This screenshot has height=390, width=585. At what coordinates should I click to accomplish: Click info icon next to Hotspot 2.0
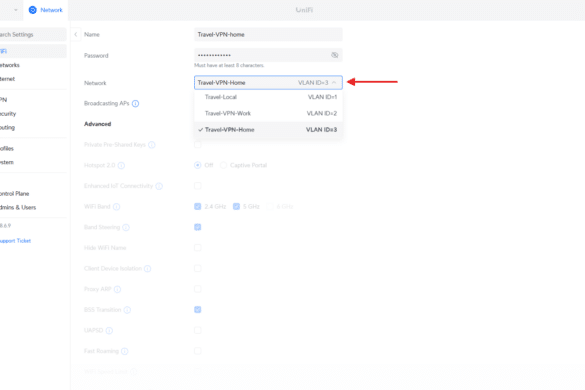[121, 165]
